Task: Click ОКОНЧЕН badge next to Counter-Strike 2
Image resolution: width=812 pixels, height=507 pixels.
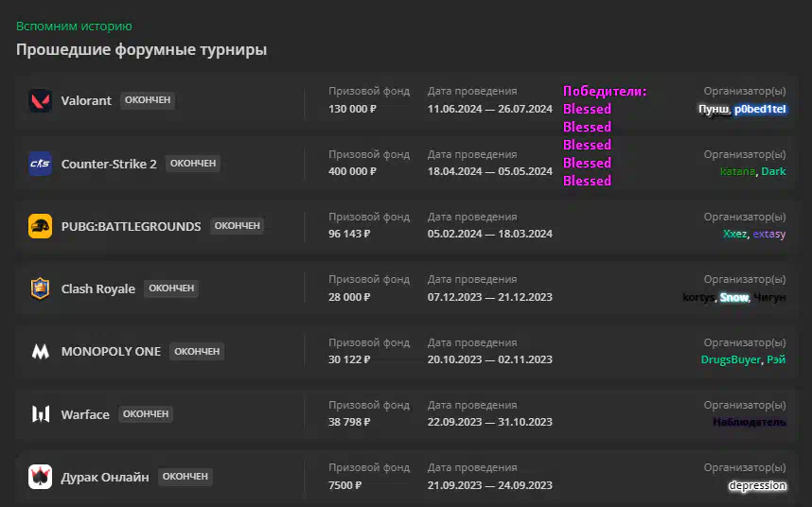Action: (x=193, y=163)
